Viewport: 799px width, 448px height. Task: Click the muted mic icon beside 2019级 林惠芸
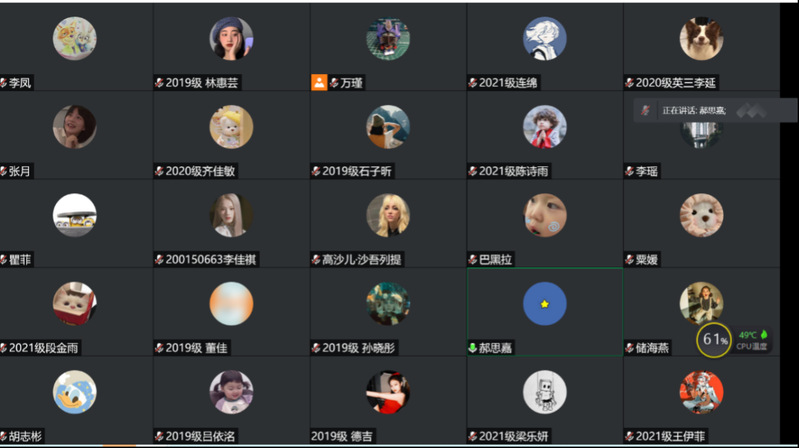(x=159, y=83)
